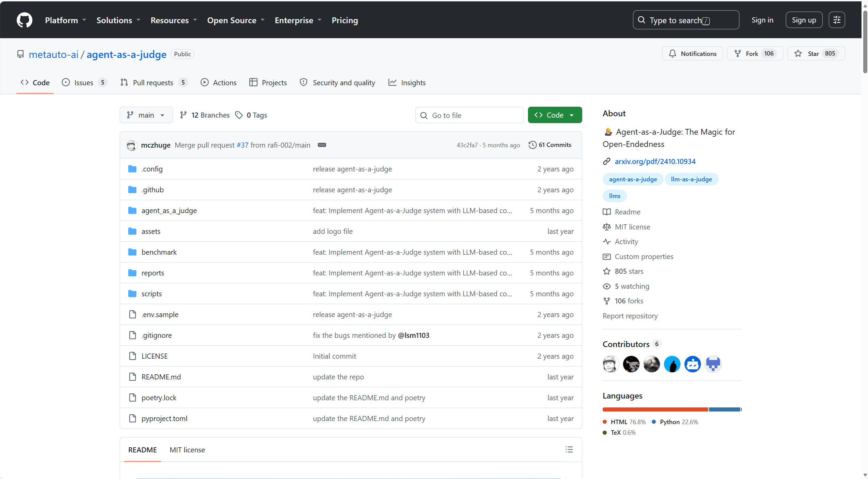
Task: Click the pyproject.toml file icon
Action: click(132, 419)
